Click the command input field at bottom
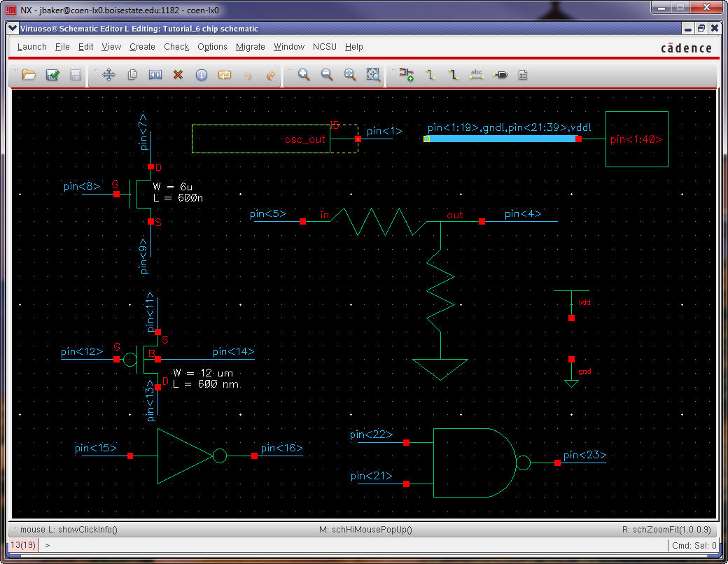Image resolution: width=728 pixels, height=564 pixels. [350, 545]
